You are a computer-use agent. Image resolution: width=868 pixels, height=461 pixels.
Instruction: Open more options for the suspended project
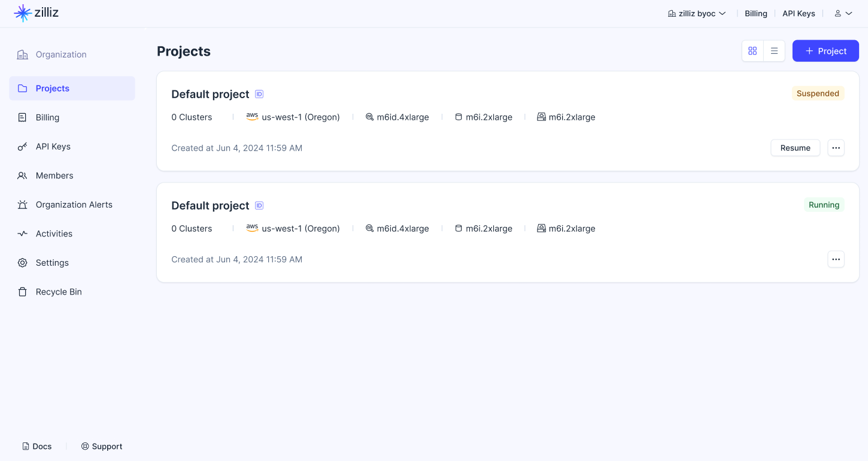pyautogui.click(x=836, y=148)
